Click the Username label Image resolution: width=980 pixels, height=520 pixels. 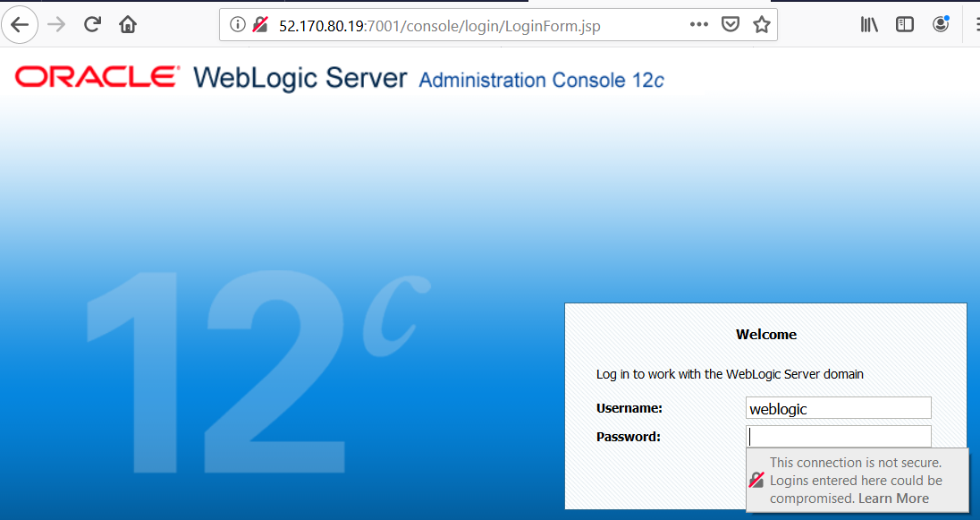[629, 409]
